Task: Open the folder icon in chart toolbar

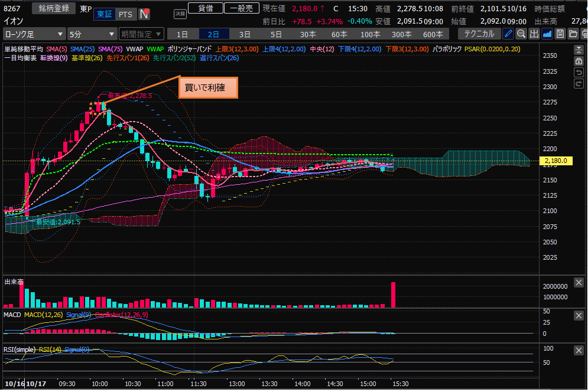Action: [x=572, y=34]
